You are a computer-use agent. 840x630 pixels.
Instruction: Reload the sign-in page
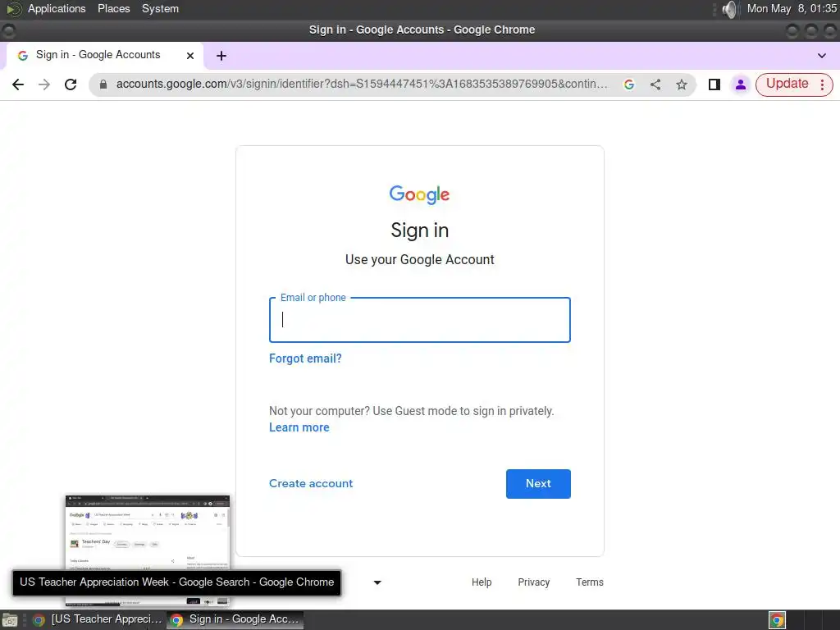[71, 84]
